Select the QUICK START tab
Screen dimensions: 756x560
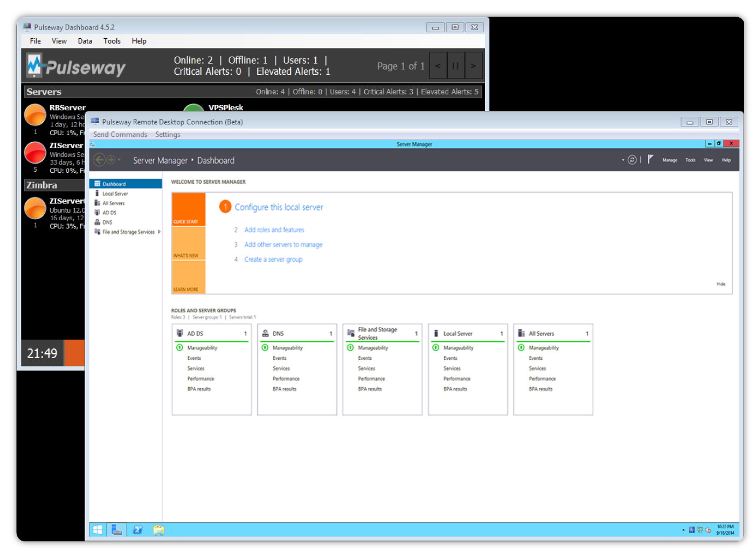pyautogui.click(x=189, y=209)
